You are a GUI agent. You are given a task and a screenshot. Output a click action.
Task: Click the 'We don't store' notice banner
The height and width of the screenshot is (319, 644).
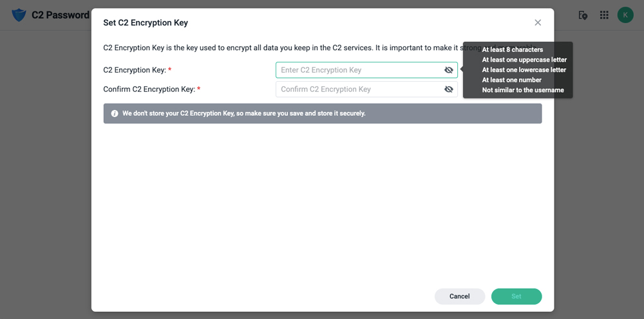[x=323, y=113]
